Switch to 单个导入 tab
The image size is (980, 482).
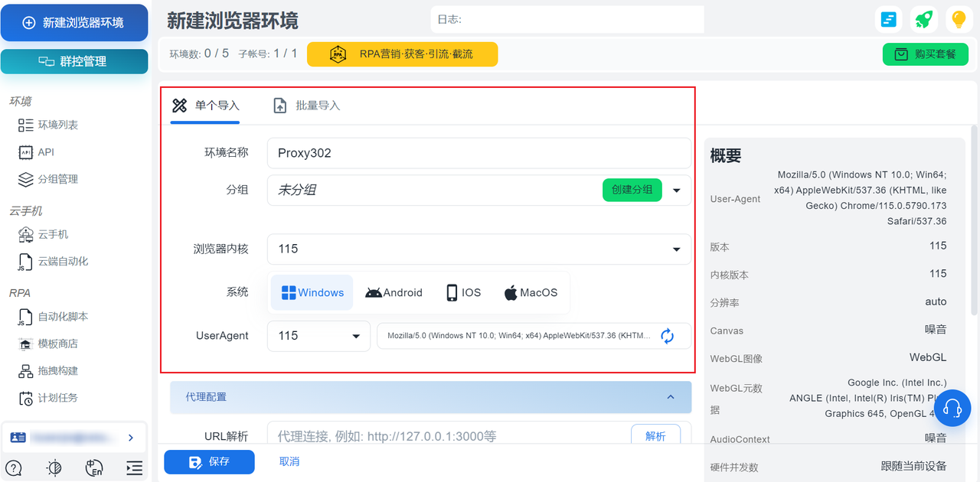[x=205, y=106]
